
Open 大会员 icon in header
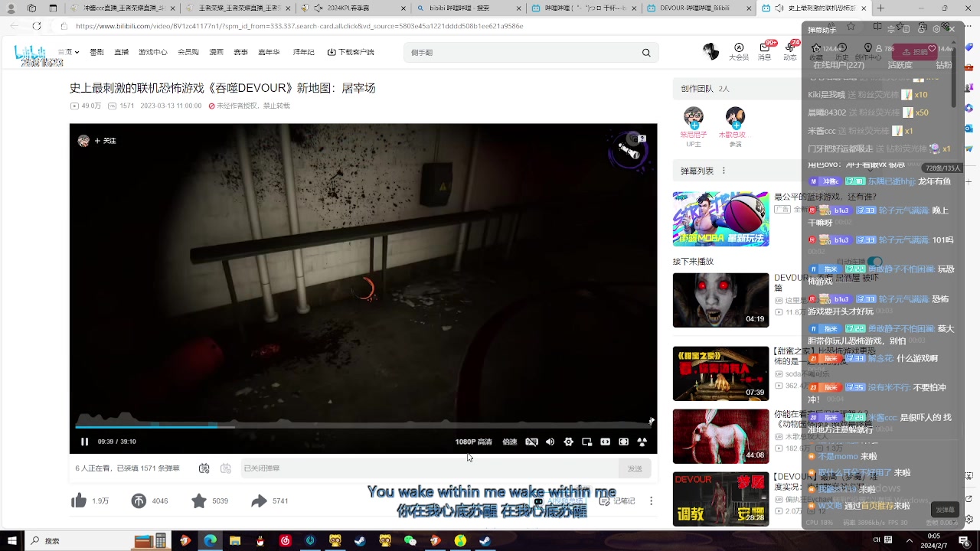[739, 51]
